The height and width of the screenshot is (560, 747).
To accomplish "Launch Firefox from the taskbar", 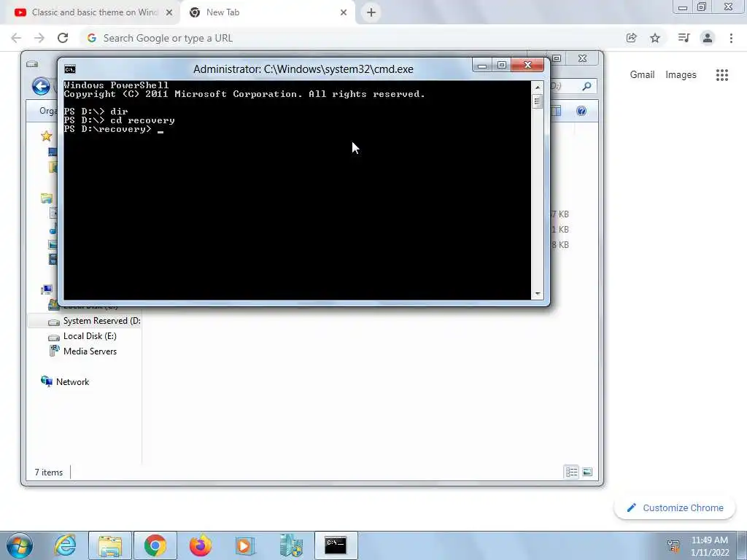I will (200, 545).
